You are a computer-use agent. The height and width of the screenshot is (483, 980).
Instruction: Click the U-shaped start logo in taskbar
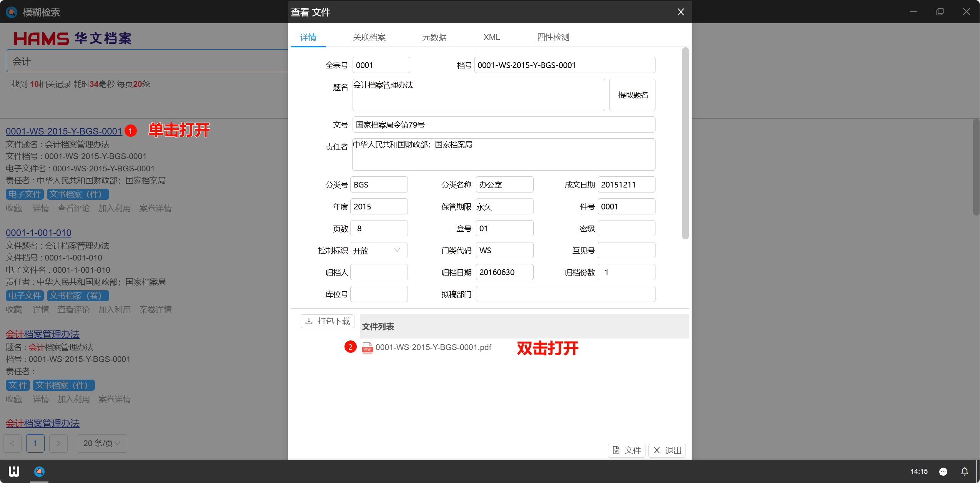click(x=14, y=471)
